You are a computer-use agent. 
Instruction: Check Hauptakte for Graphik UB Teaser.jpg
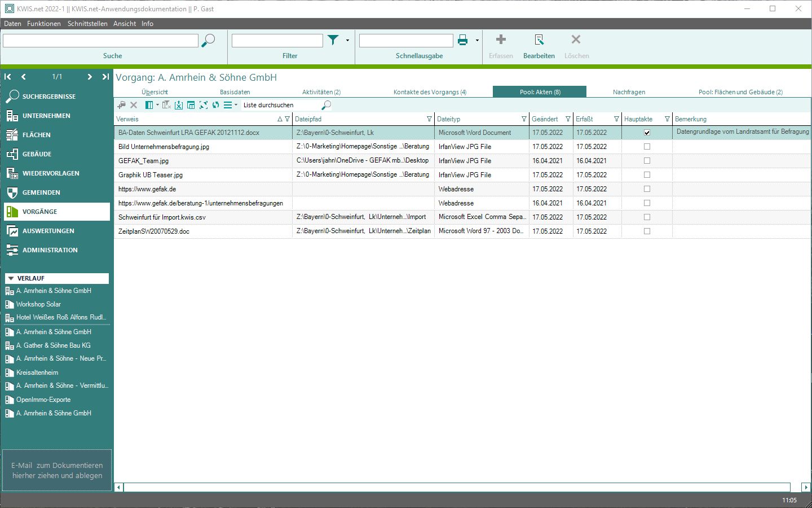(647, 175)
